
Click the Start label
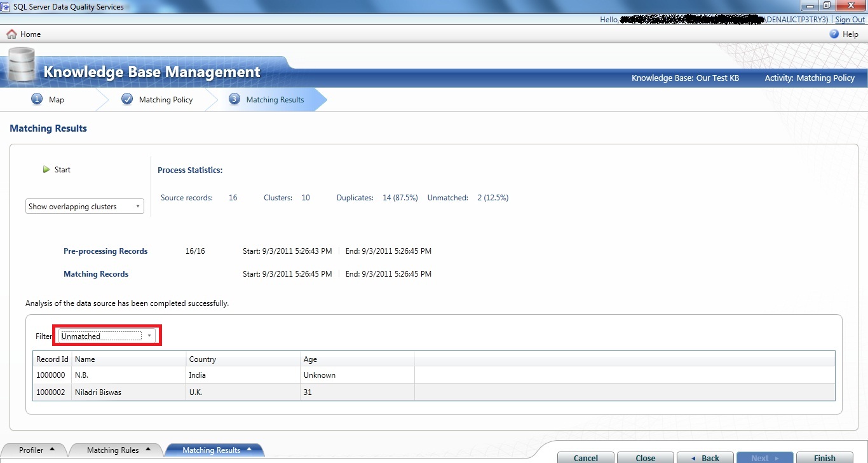tap(62, 170)
